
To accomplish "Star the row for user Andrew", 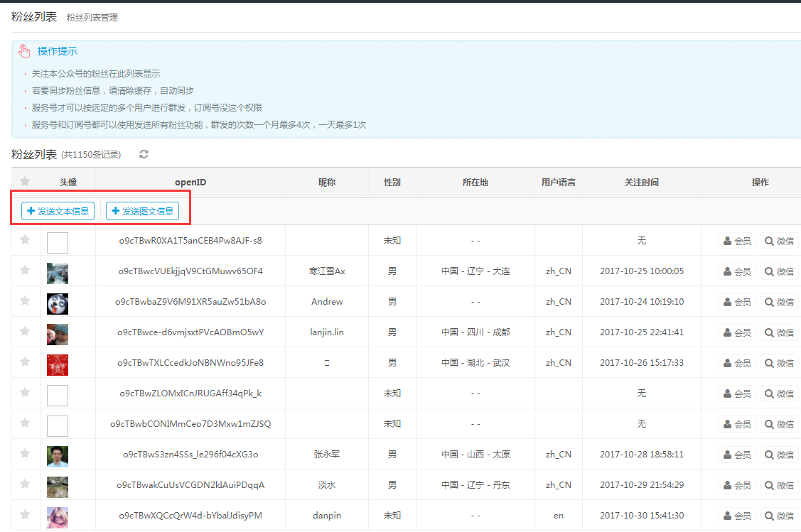I will [26, 301].
